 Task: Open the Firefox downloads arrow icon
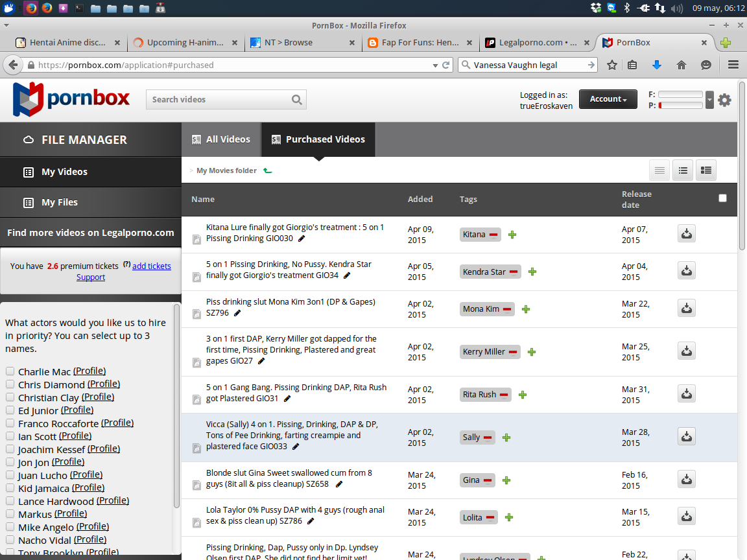pyautogui.click(x=656, y=65)
